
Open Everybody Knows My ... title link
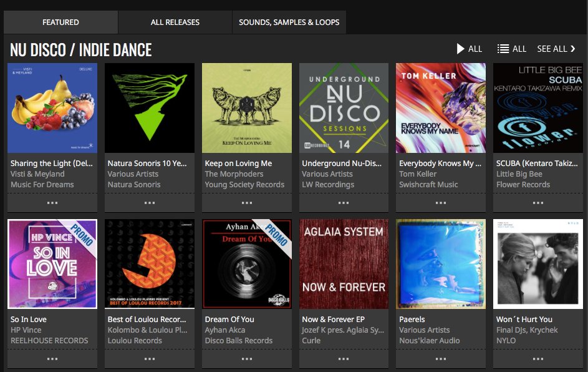click(x=440, y=164)
